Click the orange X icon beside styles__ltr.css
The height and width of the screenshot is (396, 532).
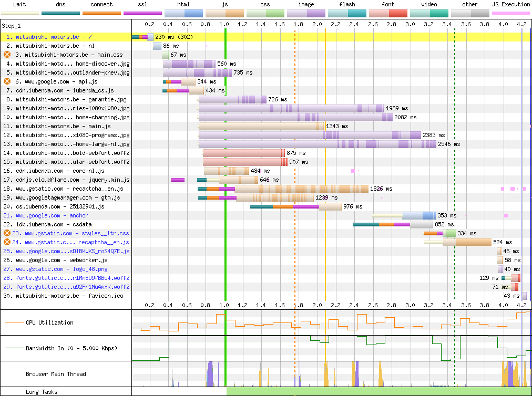(7, 233)
